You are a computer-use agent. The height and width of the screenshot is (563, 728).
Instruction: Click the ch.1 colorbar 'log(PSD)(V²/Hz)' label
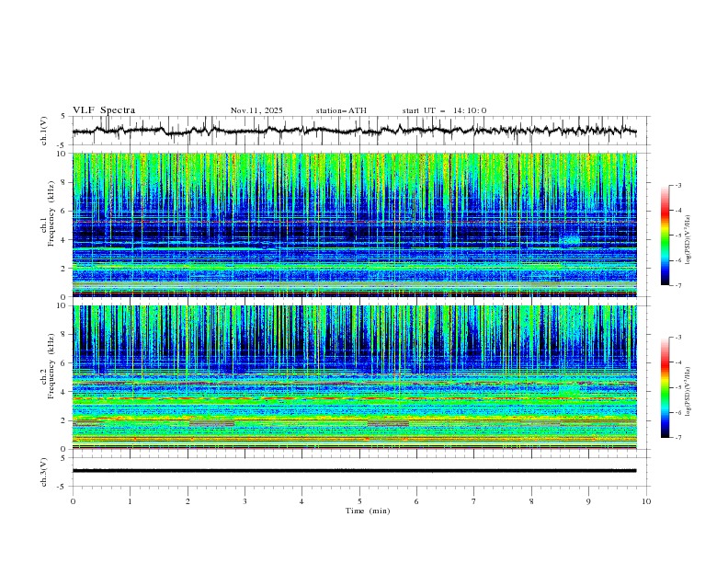point(688,240)
